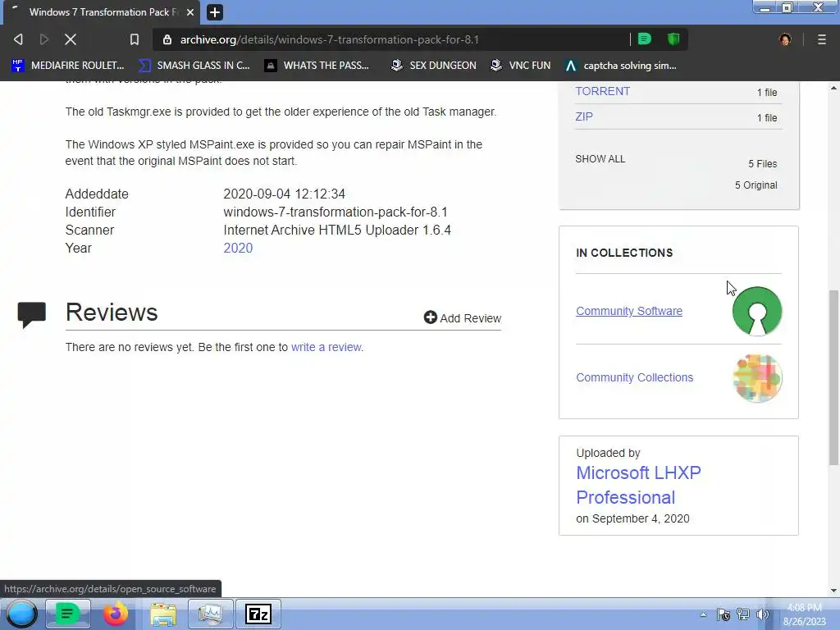The height and width of the screenshot is (630, 840).
Task: Click the scrollbar down arrow
Action: (833, 591)
